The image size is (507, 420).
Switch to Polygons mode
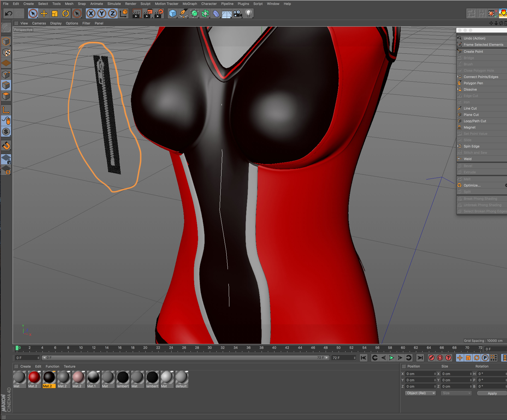tap(6, 96)
